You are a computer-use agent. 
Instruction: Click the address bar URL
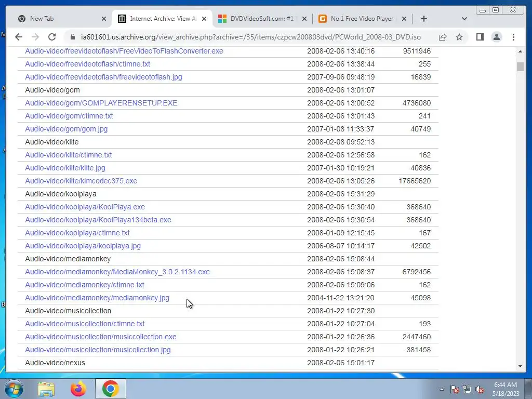[x=251, y=37]
